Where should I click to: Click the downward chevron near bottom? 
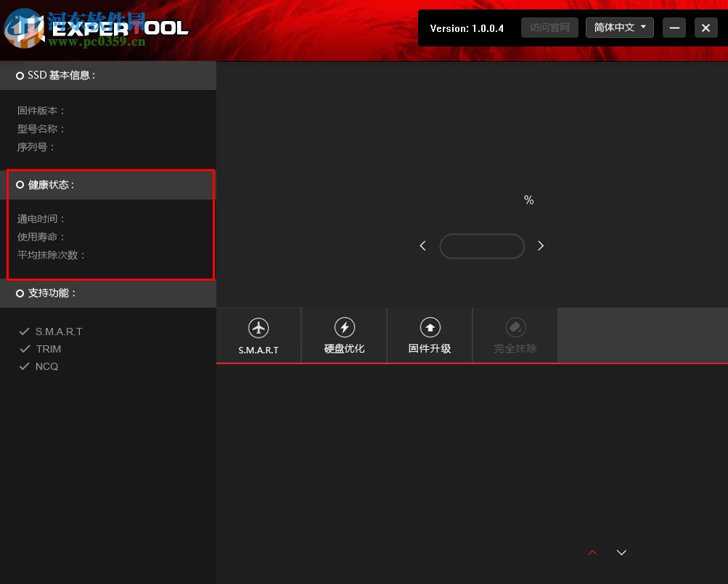tap(621, 552)
